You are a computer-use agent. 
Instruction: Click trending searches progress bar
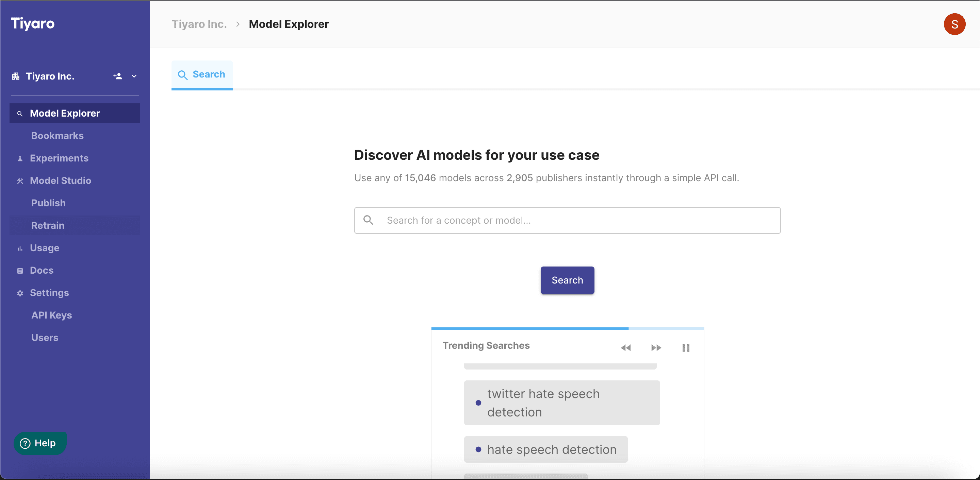(567, 328)
